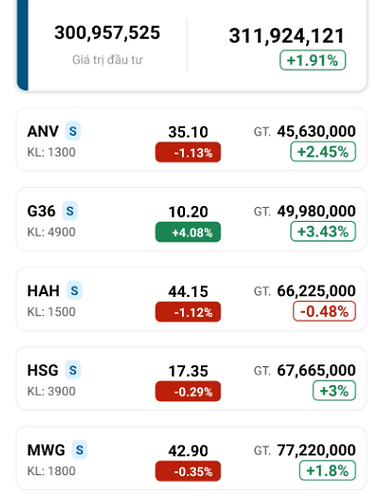The height and width of the screenshot is (500, 383).
Task: Click the HSG -0.29% change badge
Action: tap(188, 391)
